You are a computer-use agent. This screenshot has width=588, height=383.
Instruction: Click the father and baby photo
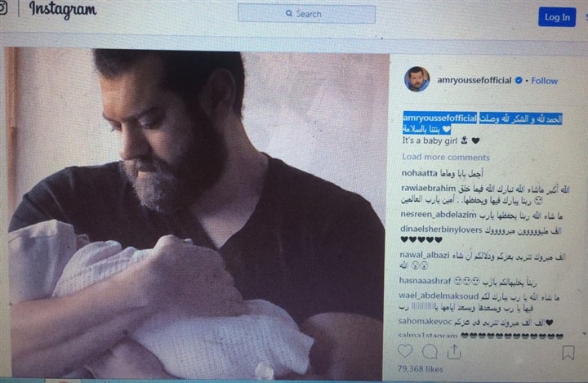click(197, 214)
